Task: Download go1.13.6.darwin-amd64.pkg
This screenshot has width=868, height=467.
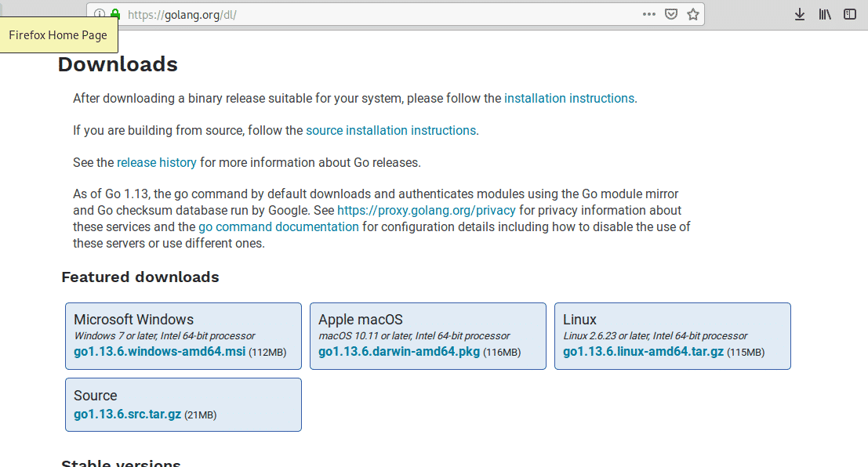Action: (399, 351)
